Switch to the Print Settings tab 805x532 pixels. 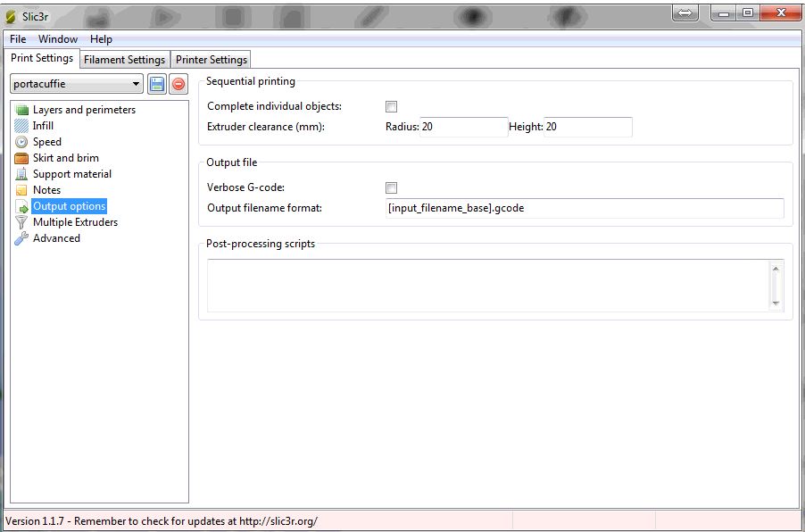click(x=42, y=58)
